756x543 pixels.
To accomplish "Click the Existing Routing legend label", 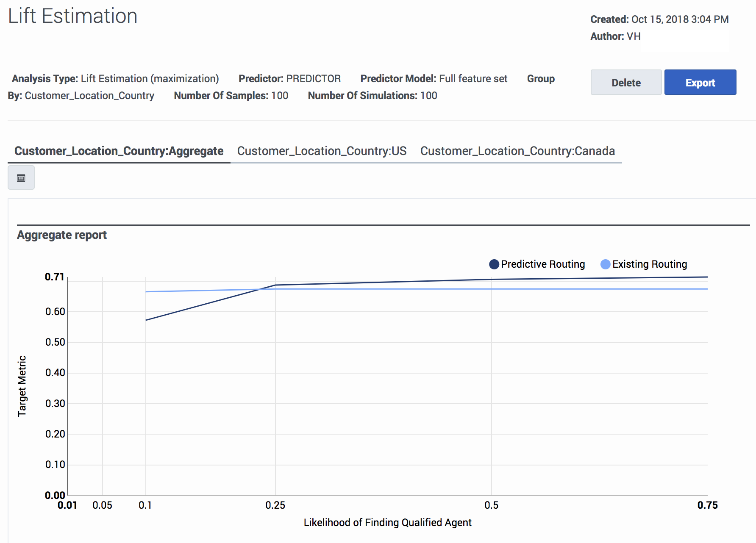I will tap(650, 264).
